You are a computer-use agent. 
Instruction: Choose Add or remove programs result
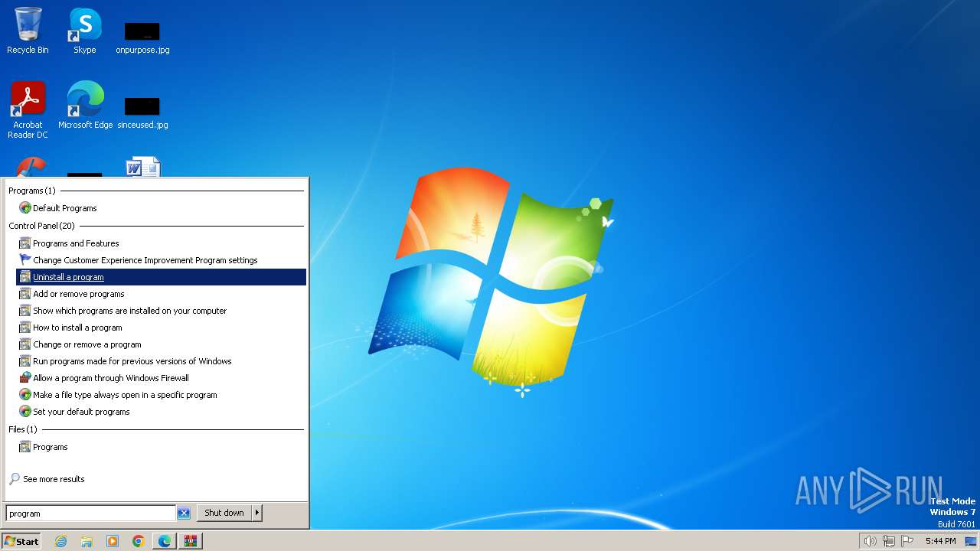pyautogui.click(x=162, y=294)
